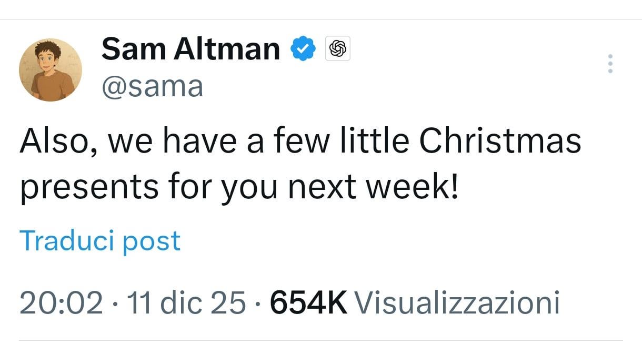Viewport: 642px width, 364px height.
Task: Click the first line starting with Also
Action: click(x=300, y=141)
